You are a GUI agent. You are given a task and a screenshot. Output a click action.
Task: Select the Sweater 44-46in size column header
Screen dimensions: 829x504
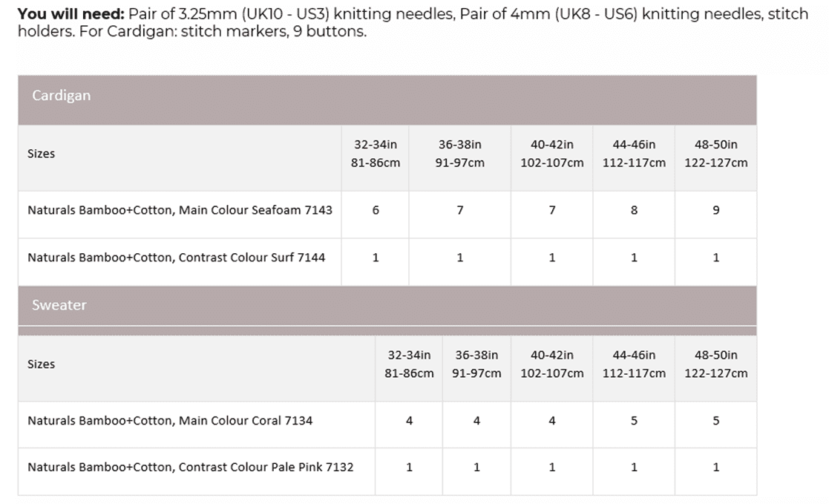click(x=634, y=364)
